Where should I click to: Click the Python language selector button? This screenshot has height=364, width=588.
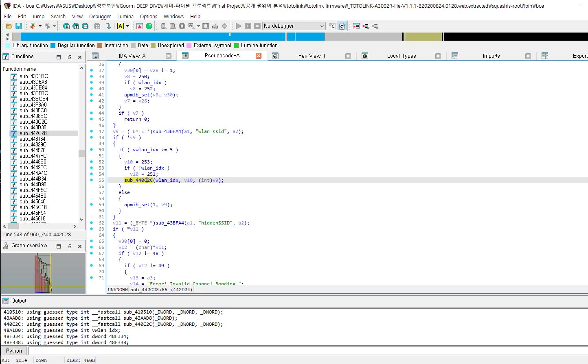point(14,351)
